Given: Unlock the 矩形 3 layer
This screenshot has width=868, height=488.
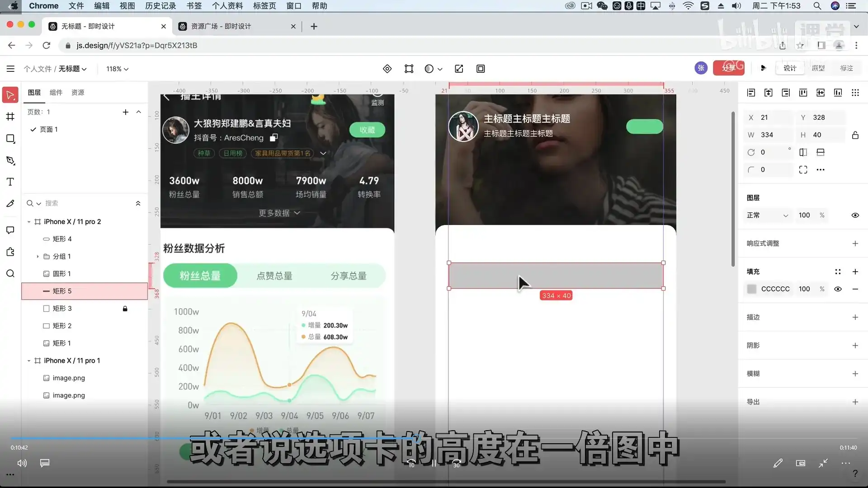Looking at the screenshot, I should 125,309.
